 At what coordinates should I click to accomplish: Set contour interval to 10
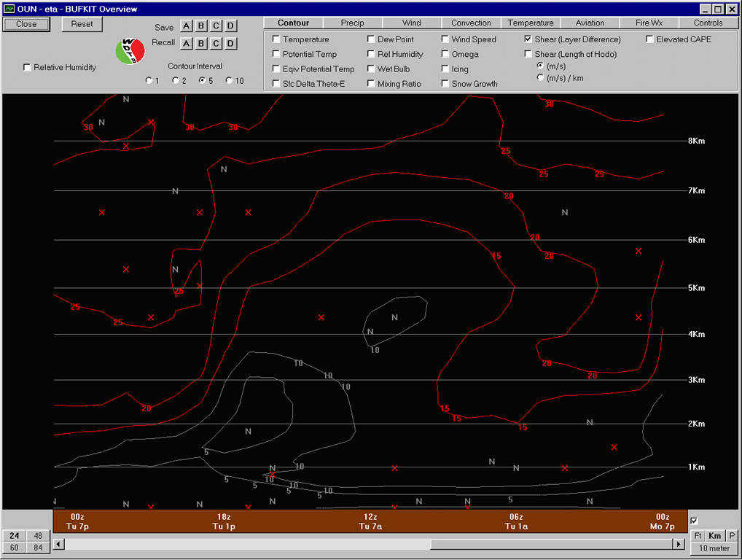tap(229, 80)
